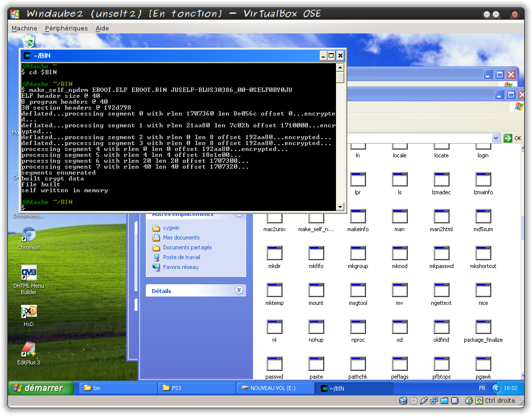Select the ngettext file icon
Image resolution: width=532 pixels, height=417 pixels.
[x=442, y=290]
